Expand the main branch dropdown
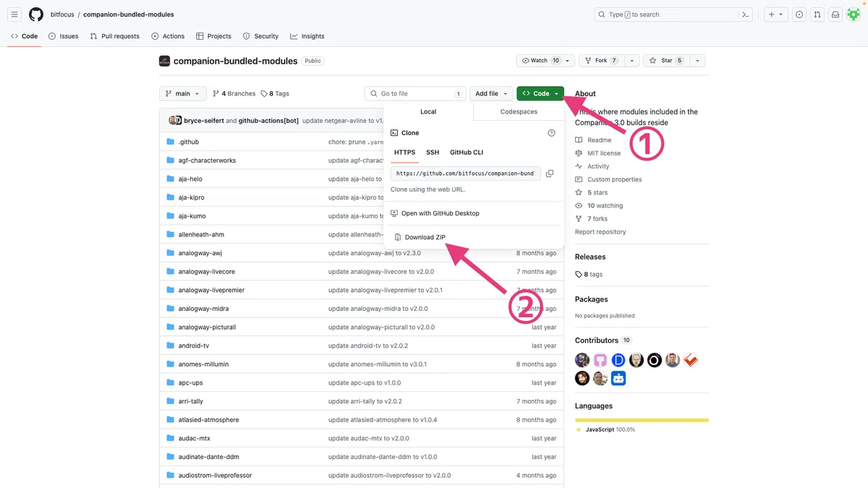 pyautogui.click(x=183, y=93)
